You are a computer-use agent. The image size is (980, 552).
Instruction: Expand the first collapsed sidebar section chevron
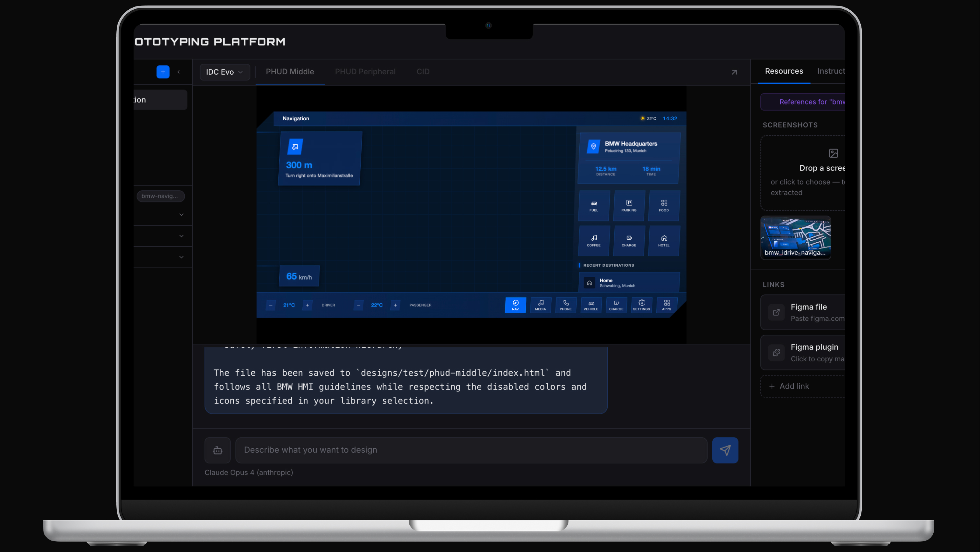(x=181, y=215)
